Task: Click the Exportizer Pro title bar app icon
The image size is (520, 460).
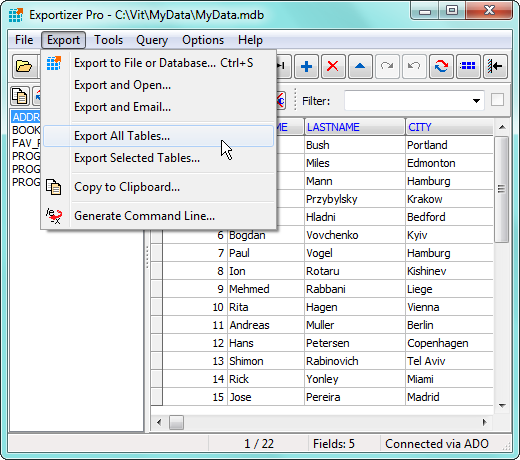Action: point(16,15)
